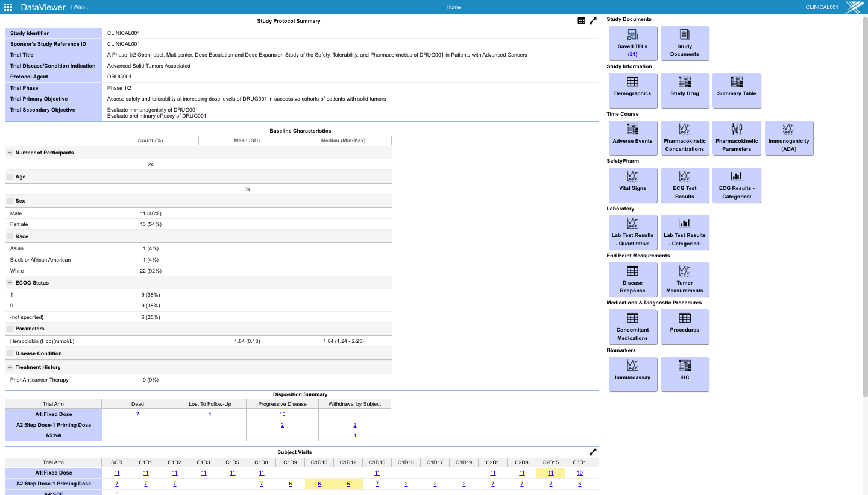
Task: Open the Demographics table
Action: 632,90
